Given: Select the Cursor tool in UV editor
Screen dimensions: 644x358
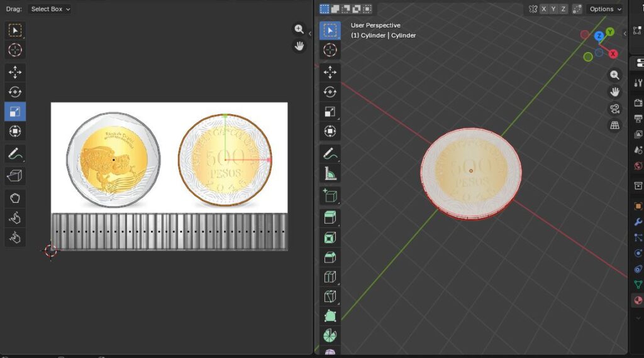Looking at the screenshot, I should (x=15, y=50).
